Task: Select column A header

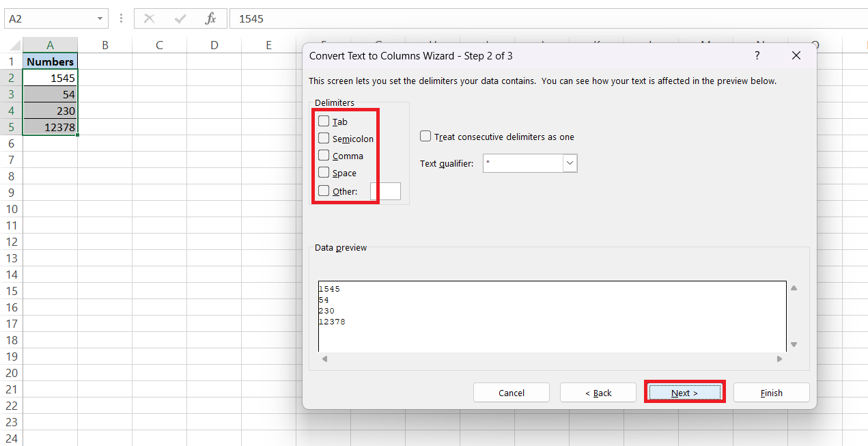Action: [x=50, y=45]
